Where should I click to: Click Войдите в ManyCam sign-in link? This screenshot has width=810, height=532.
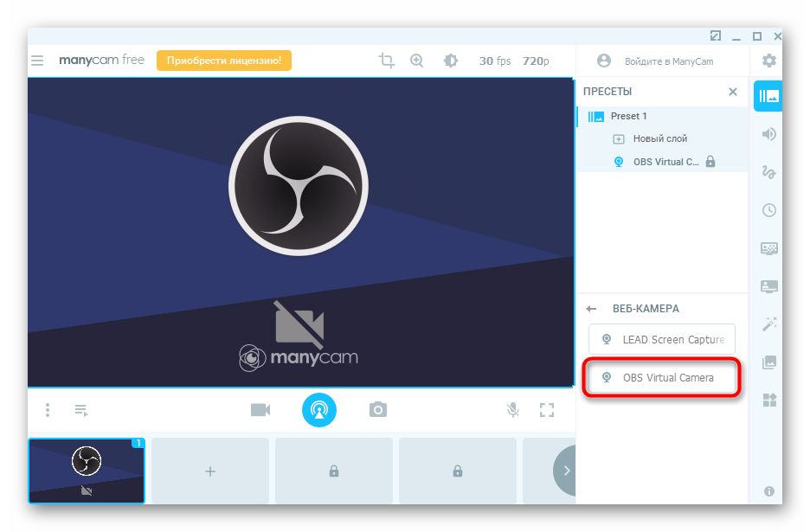coord(669,61)
